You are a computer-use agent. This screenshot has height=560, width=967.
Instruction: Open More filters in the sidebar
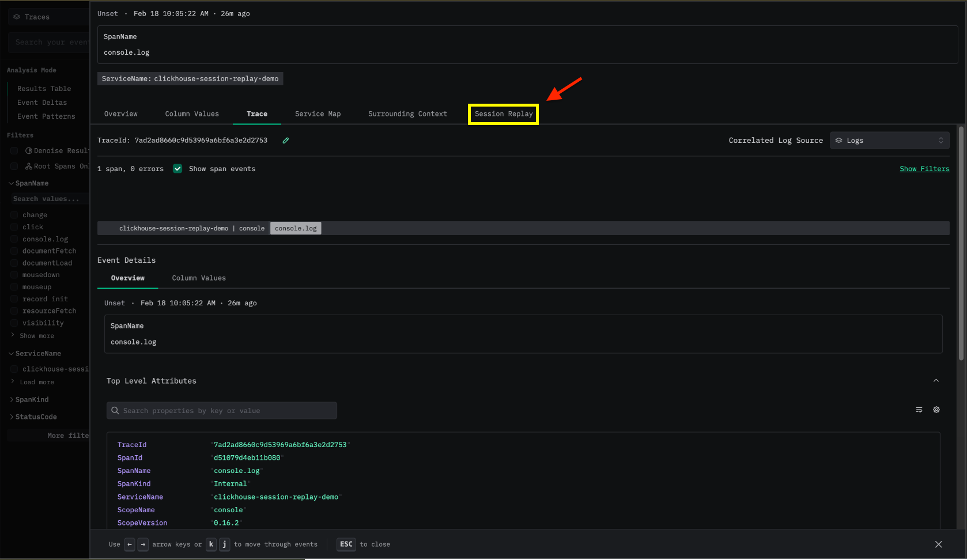click(x=68, y=435)
